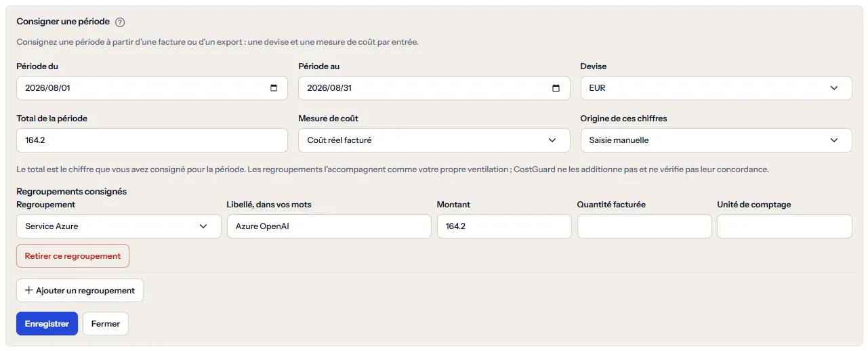Click the Libellé field containing Azure OpenAI
Image resolution: width=868 pixels, height=351 pixels.
point(329,226)
